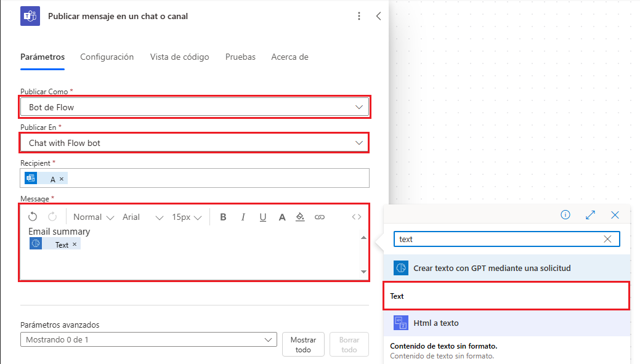Select the Text dynamic content item

(506, 296)
